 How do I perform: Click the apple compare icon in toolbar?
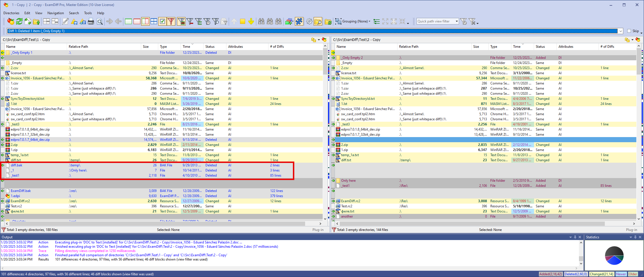11,21
